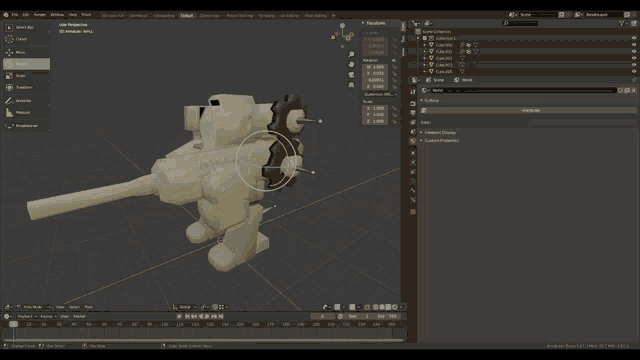This screenshot has height=360, width=640.
Task: Toggle lock on rotation W value
Action: [395, 67]
